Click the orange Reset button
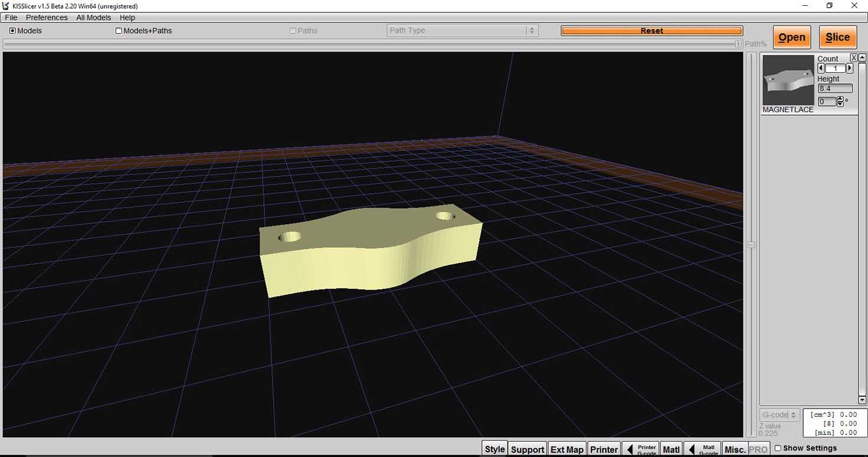 coord(651,31)
